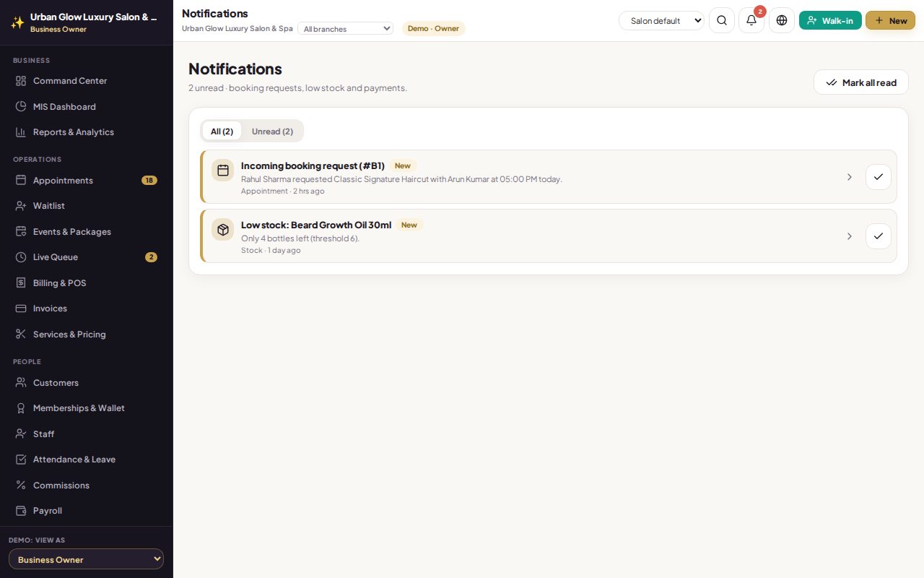Click the Live Queue clock icon
The height and width of the screenshot is (578, 924).
click(21, 257)
